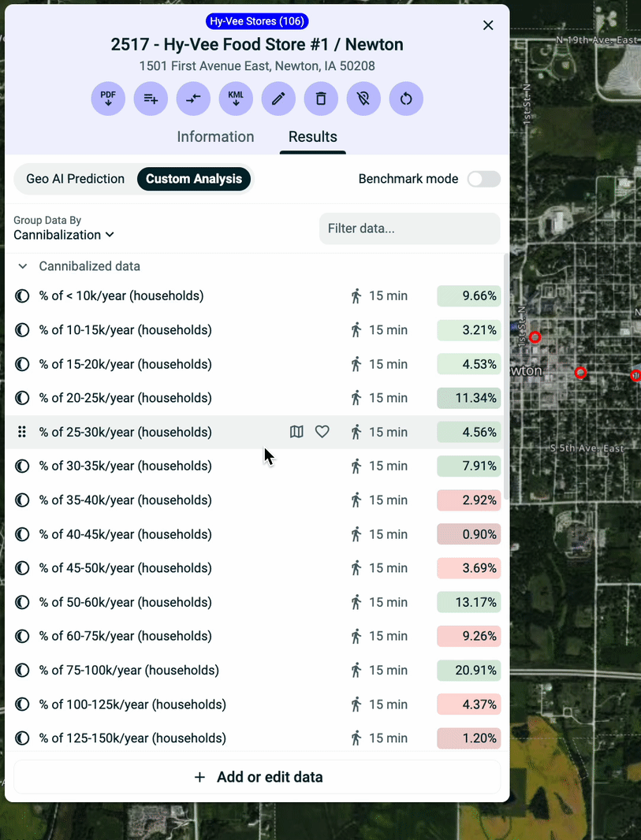Delete the store using the trash icon
The width and height of the screenshot is (641, 840).
point(321,98)
